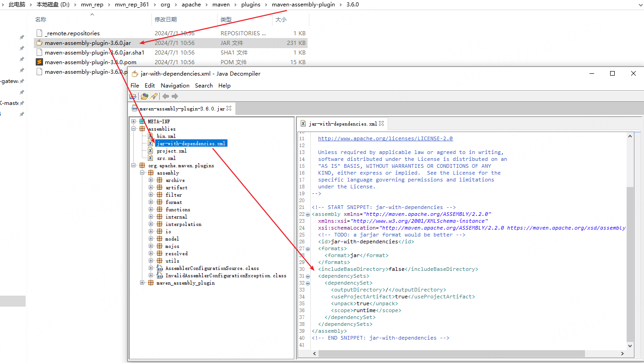Collapse the formats element fold at line 27
Viewport: 644px width, 363px height.
(x=308, y=249)
